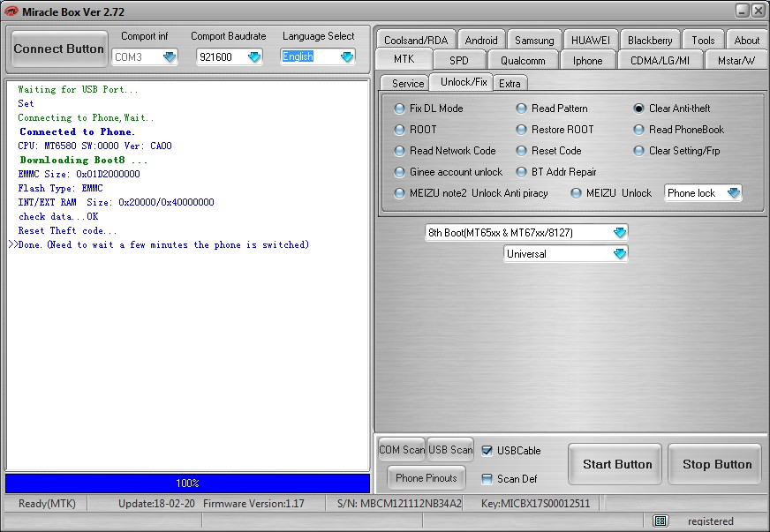
Task: Toggle the USBCable checkbox
Action: click(x=487, y=451)
